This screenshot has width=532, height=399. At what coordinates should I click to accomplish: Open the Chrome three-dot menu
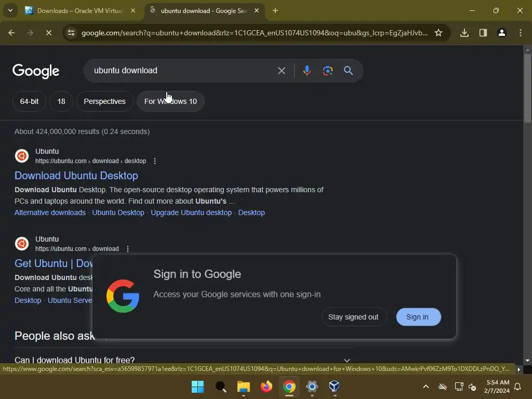(521, 33)
